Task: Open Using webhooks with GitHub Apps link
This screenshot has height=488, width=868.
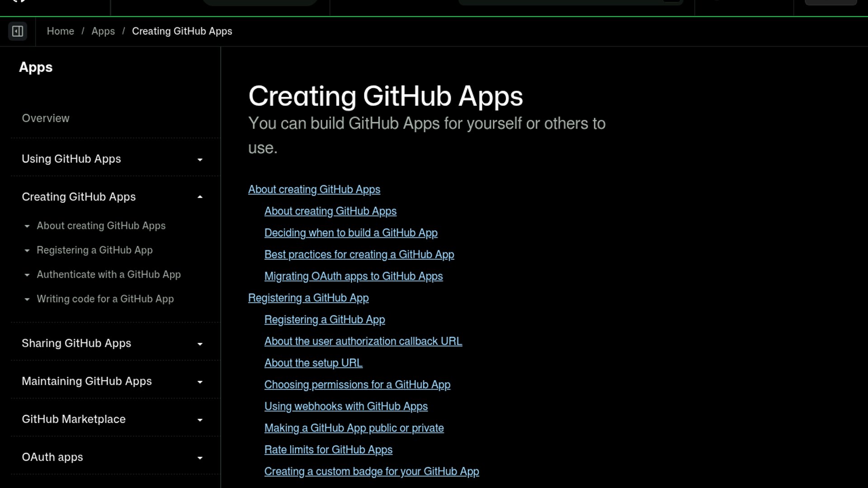Action: (346, 406)
